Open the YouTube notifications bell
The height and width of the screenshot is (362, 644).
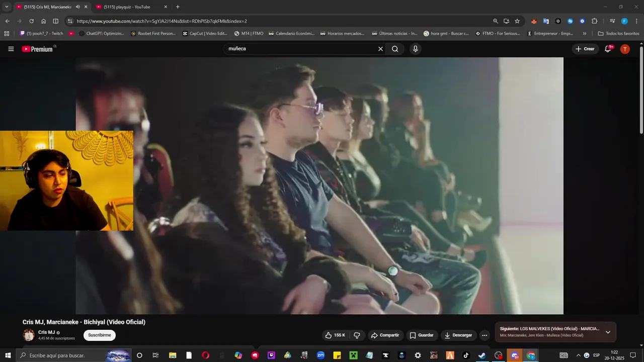pyautogui.click(x=608, y=49)
